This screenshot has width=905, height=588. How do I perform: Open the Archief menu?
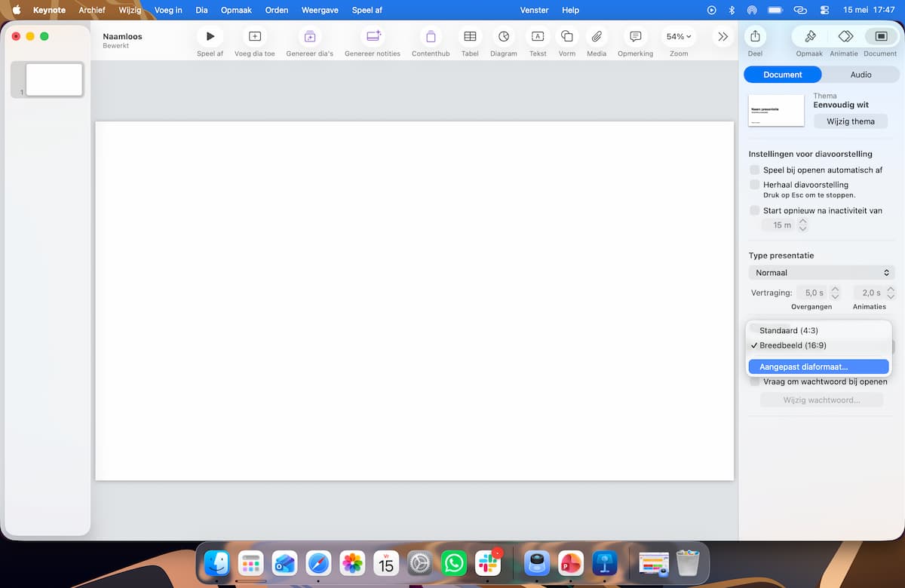(92, 10)
